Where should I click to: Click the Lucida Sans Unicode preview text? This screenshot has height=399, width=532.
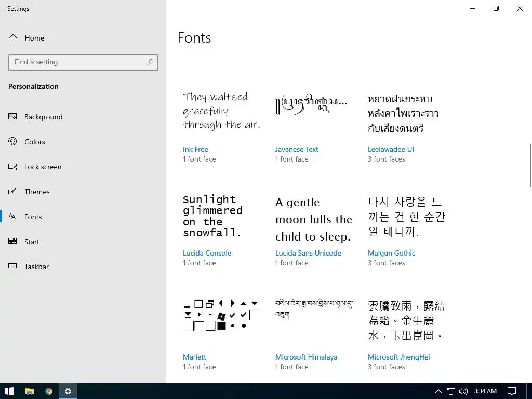click(313, 220)
